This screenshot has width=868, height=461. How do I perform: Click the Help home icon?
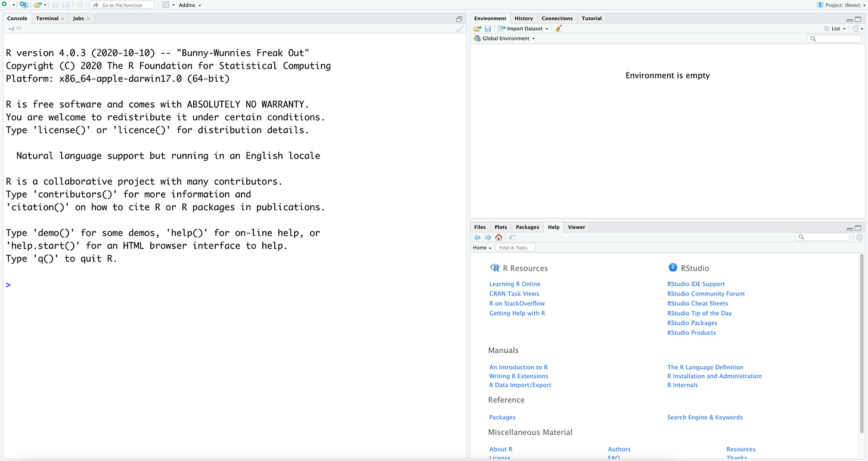pyautogui.click(x=499, y=237)
